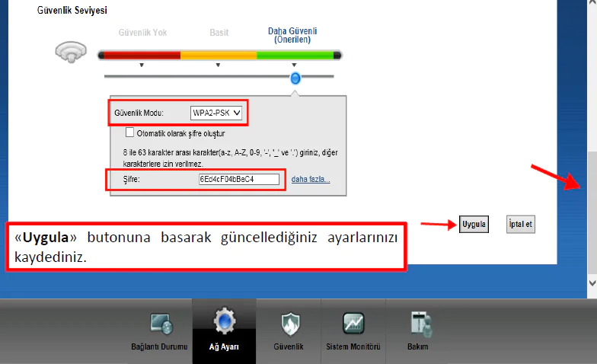The image size is (597, 364).
Task: Click the Uygula button
Action: click(474, 224)
